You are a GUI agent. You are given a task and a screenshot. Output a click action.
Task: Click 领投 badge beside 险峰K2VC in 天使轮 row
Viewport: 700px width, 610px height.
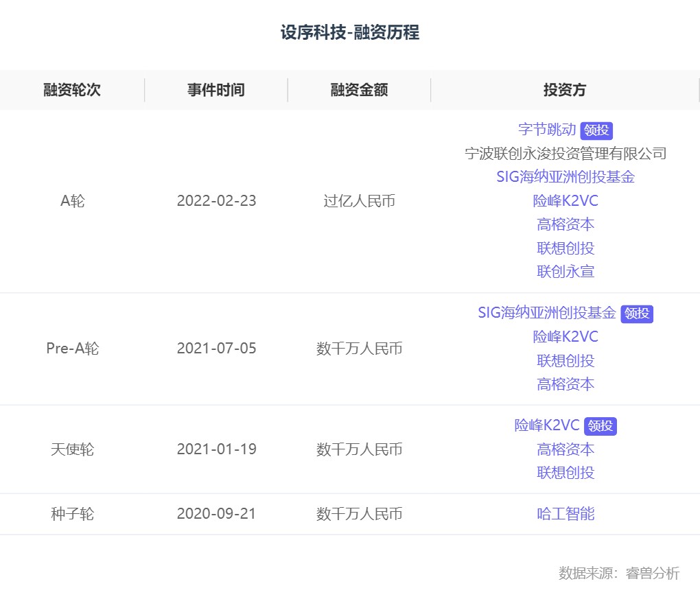[x=600, y=426]
